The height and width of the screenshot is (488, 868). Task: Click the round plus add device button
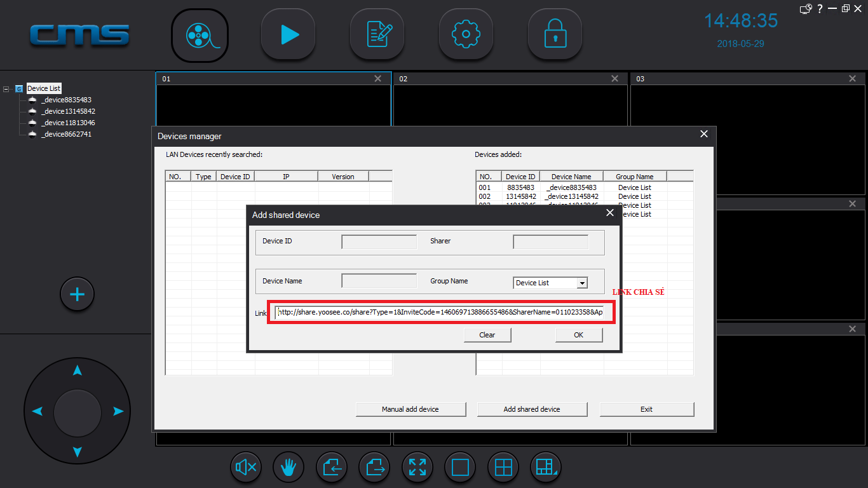[x=77, y=294]
